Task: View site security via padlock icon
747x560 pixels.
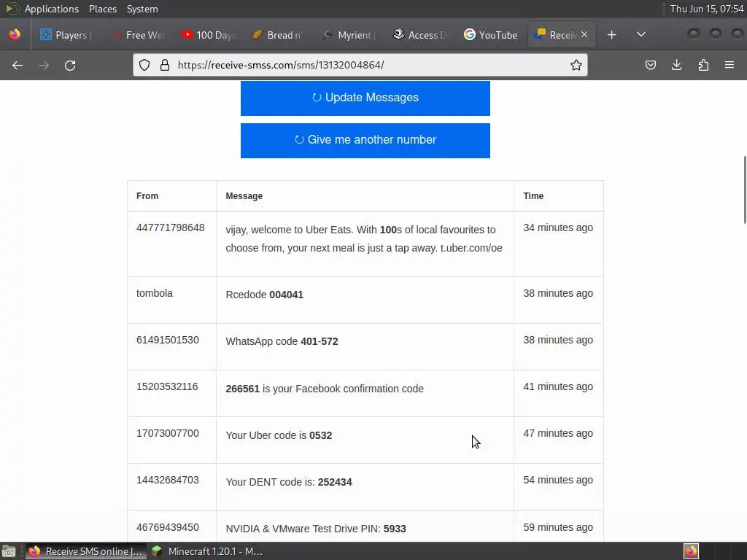Action: click(165, 65)
